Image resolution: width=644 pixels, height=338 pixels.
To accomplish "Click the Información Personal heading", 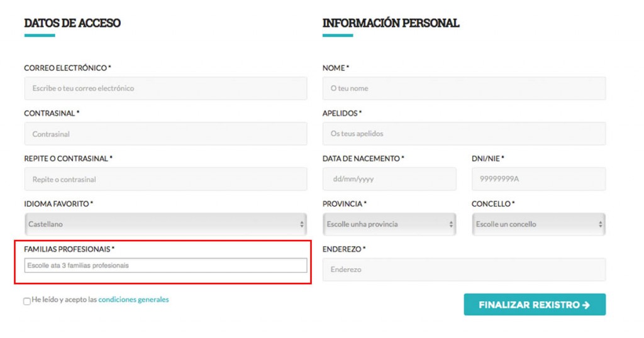I will coord(391,23).
